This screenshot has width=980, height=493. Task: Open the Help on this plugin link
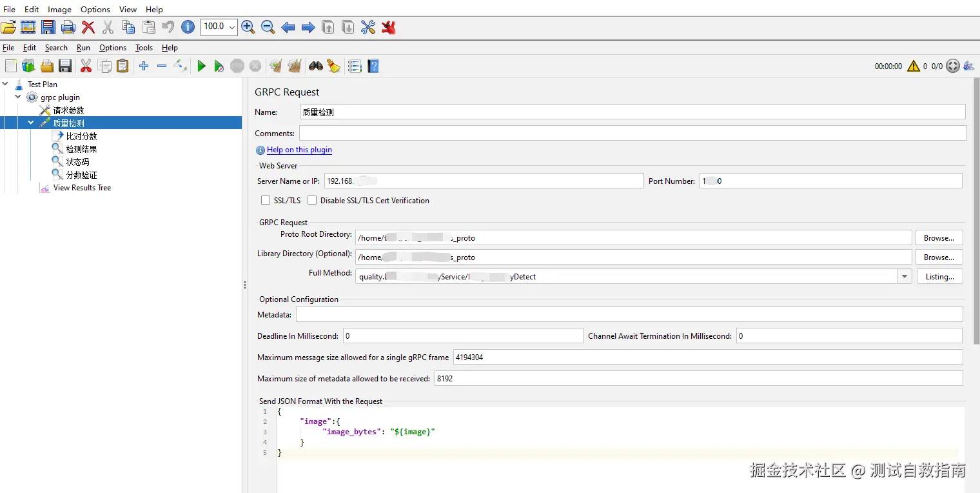[x=299, y=150]
